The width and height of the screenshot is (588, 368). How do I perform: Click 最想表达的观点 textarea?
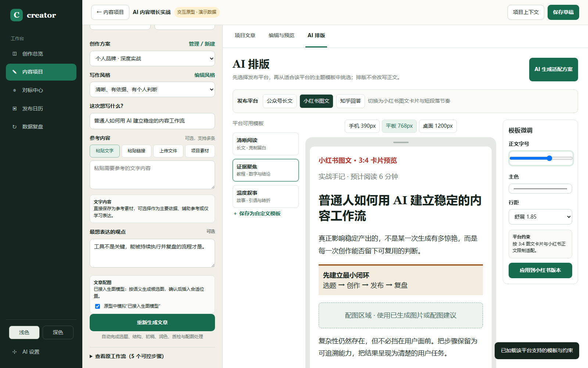point(152,253)
